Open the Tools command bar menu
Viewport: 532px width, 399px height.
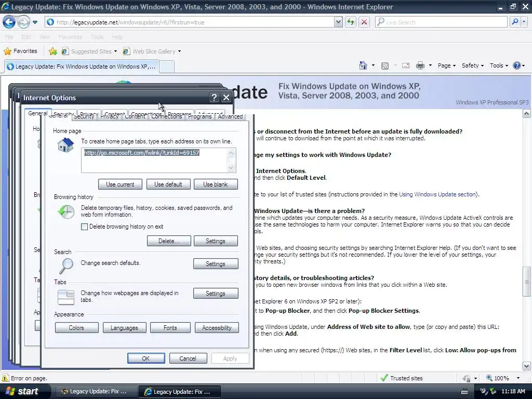(499, 65)
